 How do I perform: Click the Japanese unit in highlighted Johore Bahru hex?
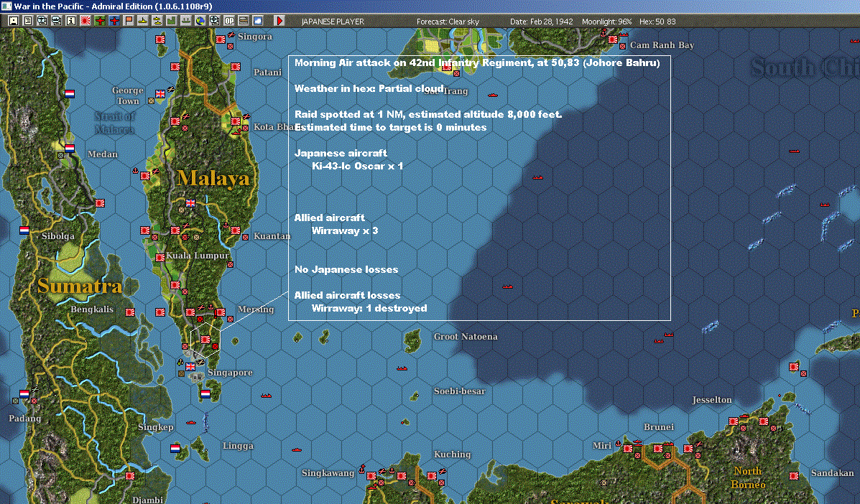(x=205, y=340)
